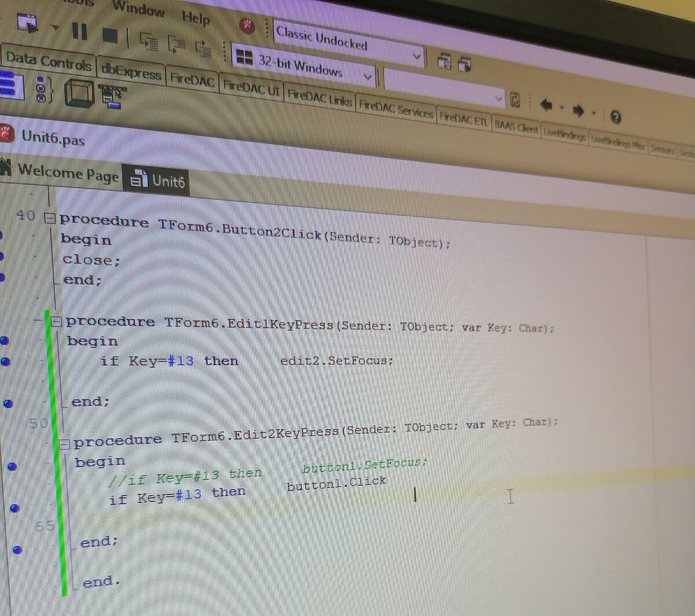The height and width of the screenshot is (616, 695).
Task: Toggle breakpoint on Edit1KeyPress begin line
Action: (x=4, y=340)
